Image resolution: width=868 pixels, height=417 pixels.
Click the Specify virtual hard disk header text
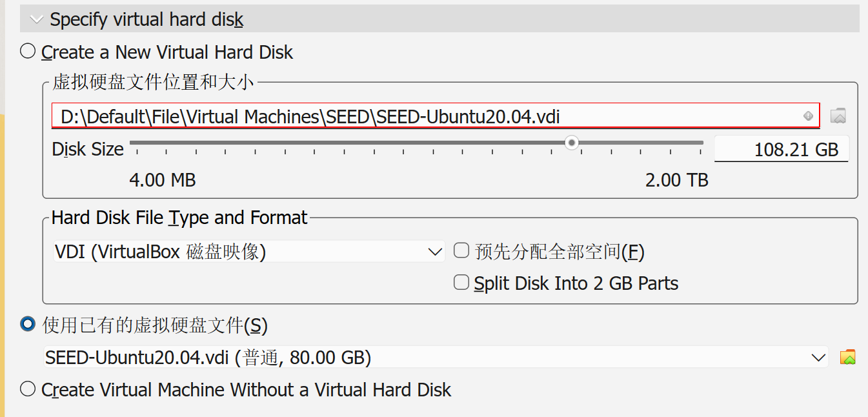(x=146, y=20)
